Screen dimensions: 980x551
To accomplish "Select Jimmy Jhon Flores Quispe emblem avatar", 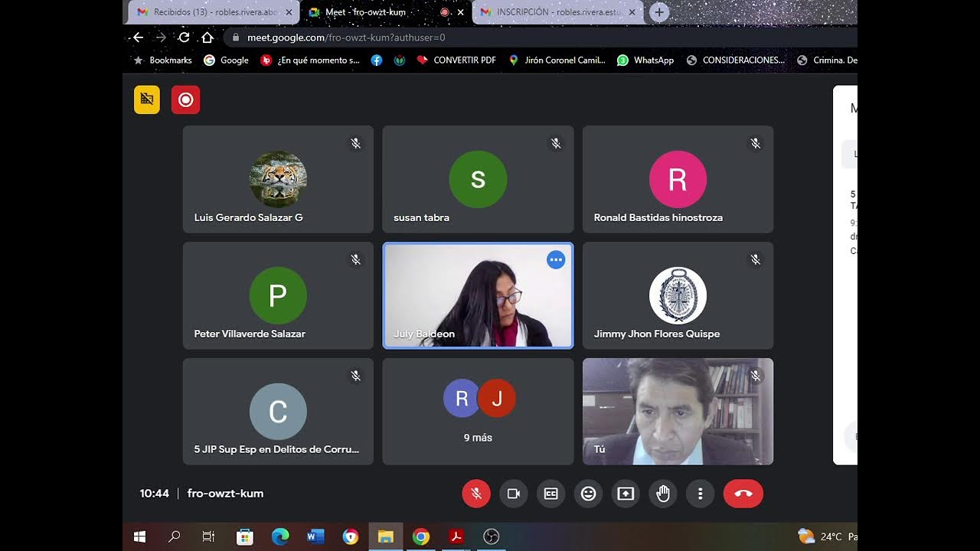I will (678, 295).
